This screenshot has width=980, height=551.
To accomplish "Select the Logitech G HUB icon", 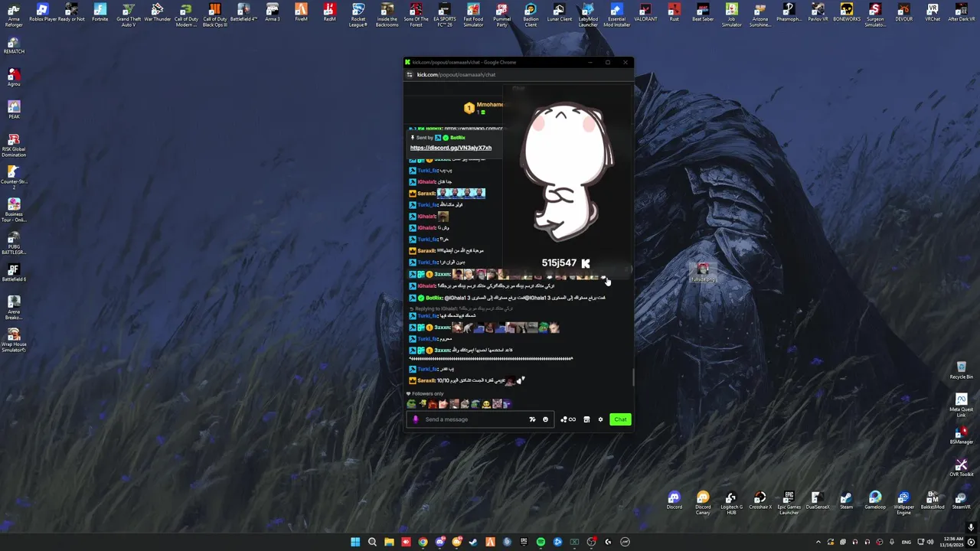I will (731, 503).
